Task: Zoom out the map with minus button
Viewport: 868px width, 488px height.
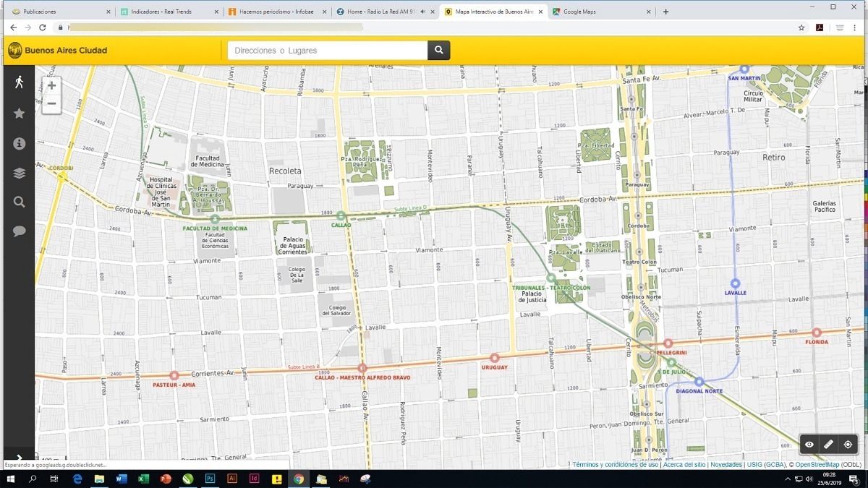Action: (51, 103)
